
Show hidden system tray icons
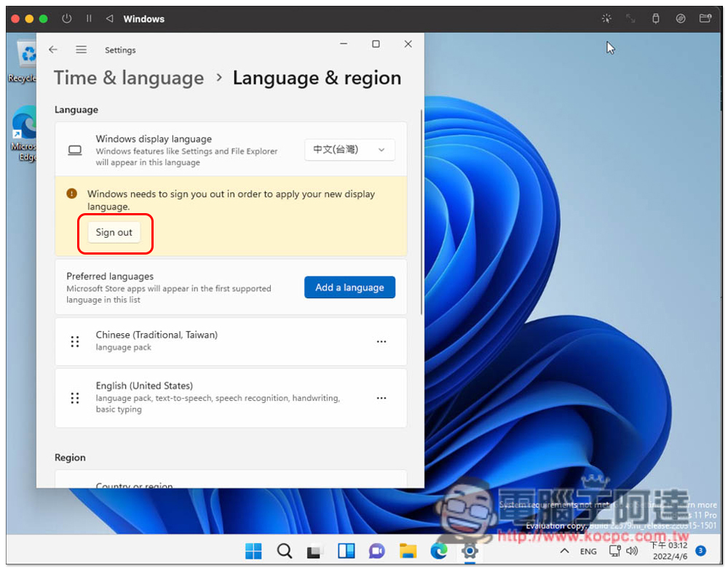point(563,551)
